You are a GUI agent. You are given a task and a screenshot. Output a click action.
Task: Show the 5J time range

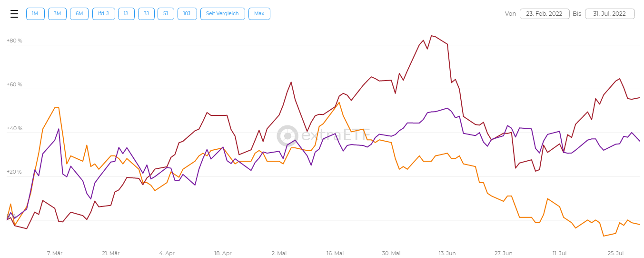click(x=166, y=14)
